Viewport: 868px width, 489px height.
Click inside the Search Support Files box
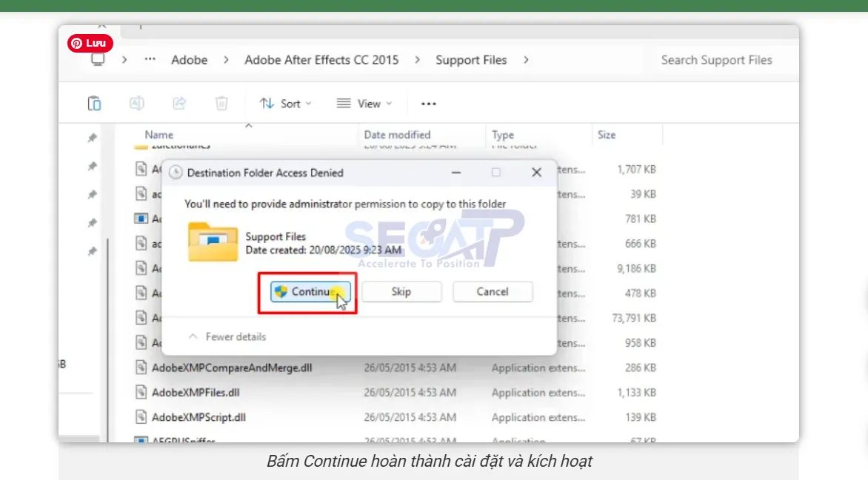(x=716, y=60)
